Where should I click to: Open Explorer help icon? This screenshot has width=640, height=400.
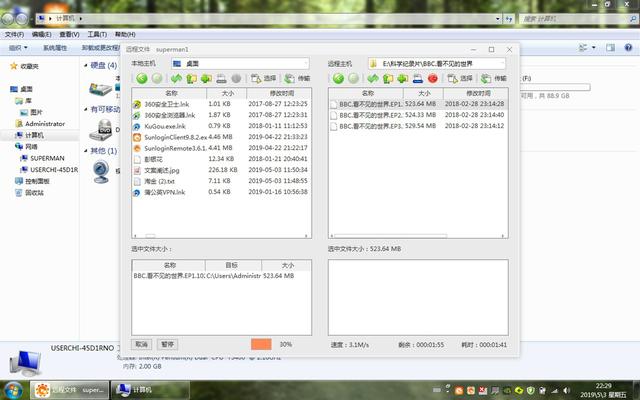pos(629,48)
